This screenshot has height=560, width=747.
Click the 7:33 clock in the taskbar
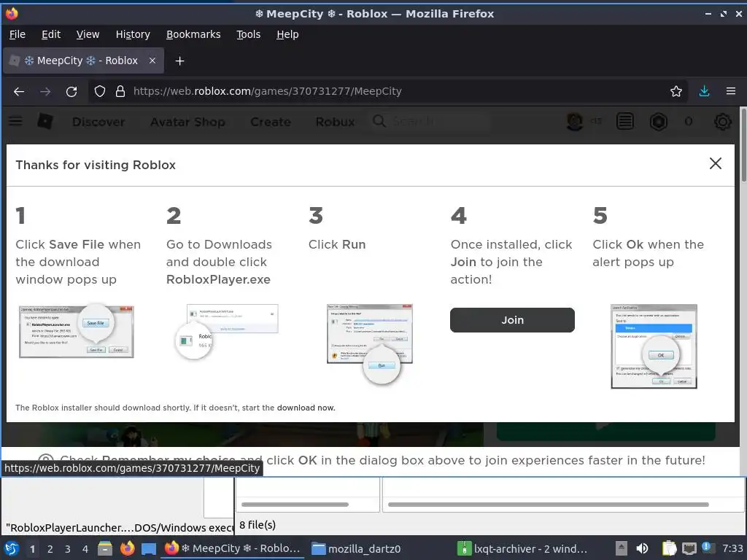tap(732, 548)
